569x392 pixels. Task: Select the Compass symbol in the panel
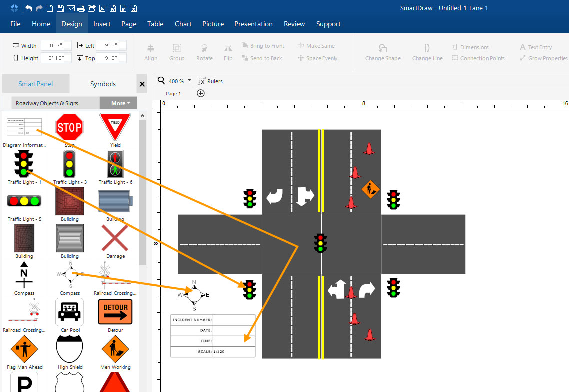(x=69, y=275)
